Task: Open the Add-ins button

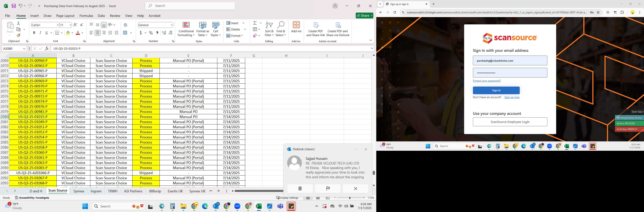Action: 296,27
